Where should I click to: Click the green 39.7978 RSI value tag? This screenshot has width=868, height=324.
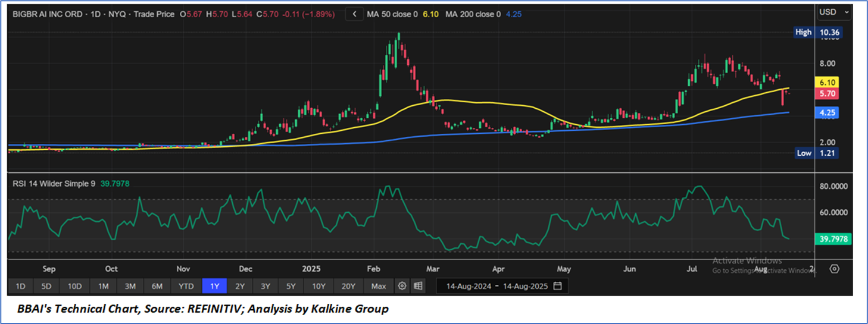click(x=832, y=238)
